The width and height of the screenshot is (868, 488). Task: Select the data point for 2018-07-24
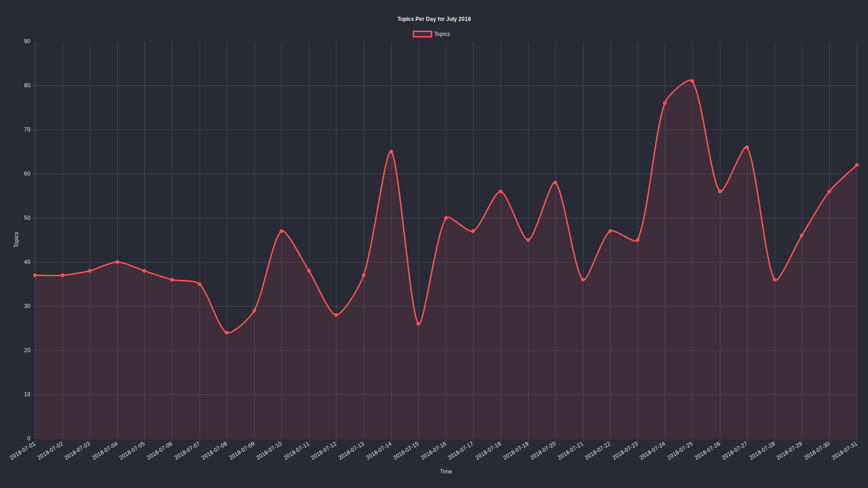665,103
